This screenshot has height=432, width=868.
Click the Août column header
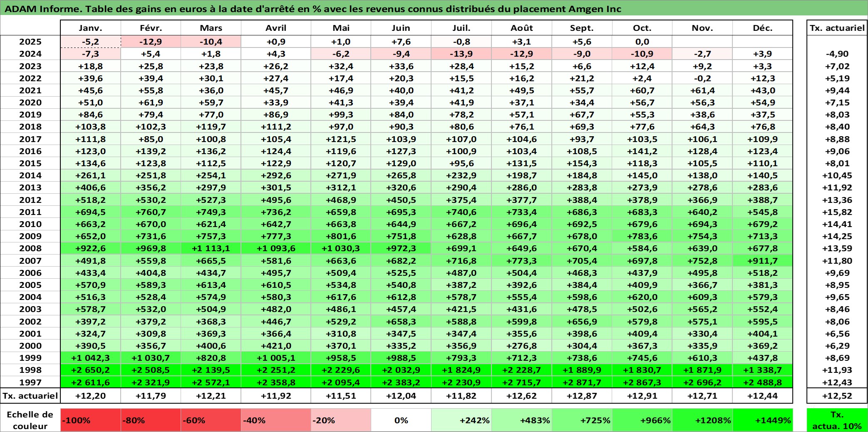pyautogui.click(x=522, y=28)
